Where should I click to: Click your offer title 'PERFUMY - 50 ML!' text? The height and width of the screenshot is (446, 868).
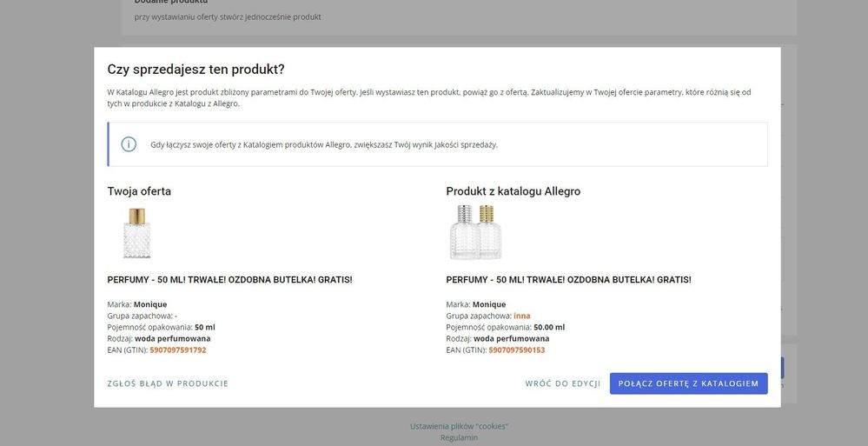229,280
